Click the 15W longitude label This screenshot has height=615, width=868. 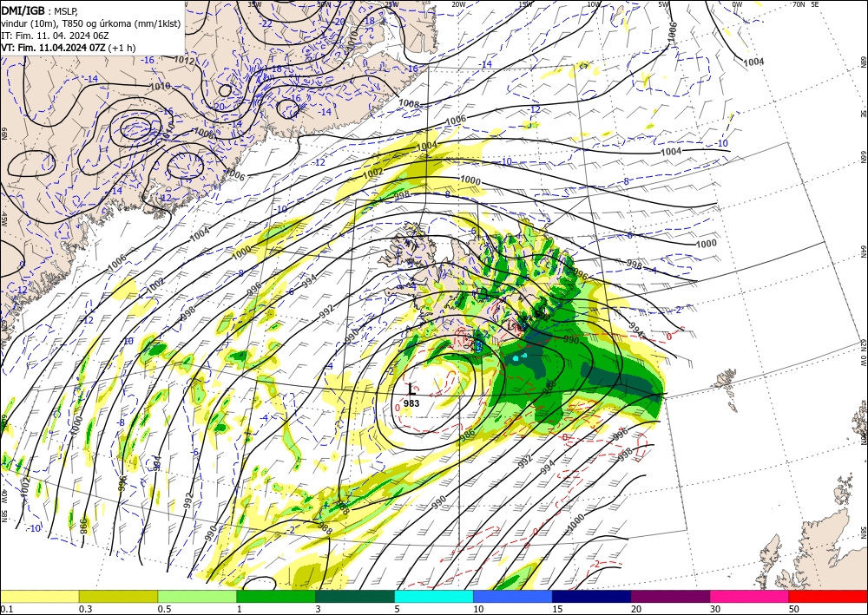tap(526, 4)
